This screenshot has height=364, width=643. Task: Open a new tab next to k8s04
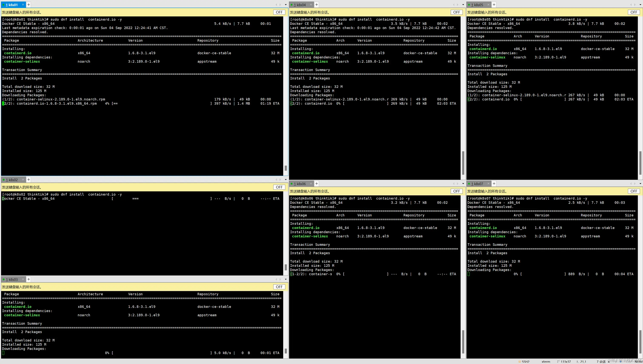tap(316, 4)
